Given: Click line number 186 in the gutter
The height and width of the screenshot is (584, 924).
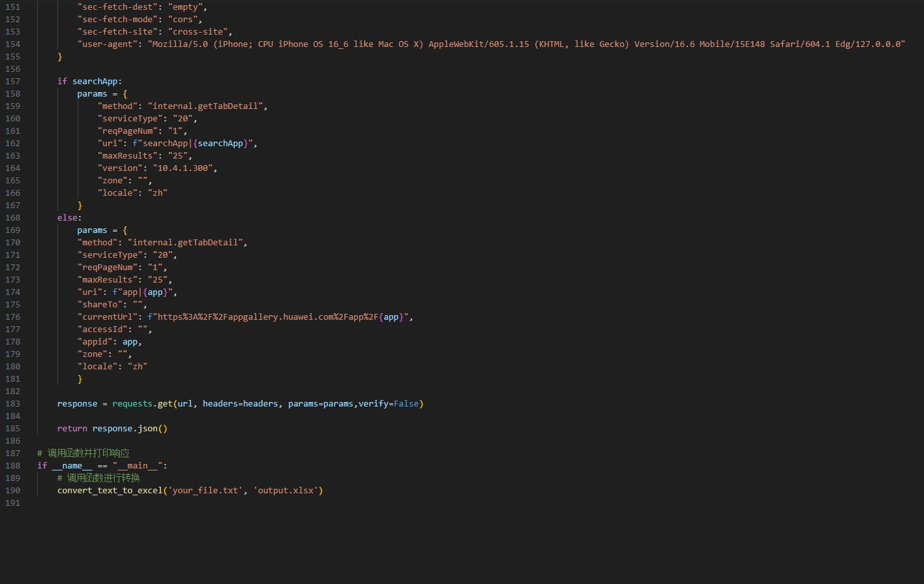Looking at the screenshot, I should (12, 441).
